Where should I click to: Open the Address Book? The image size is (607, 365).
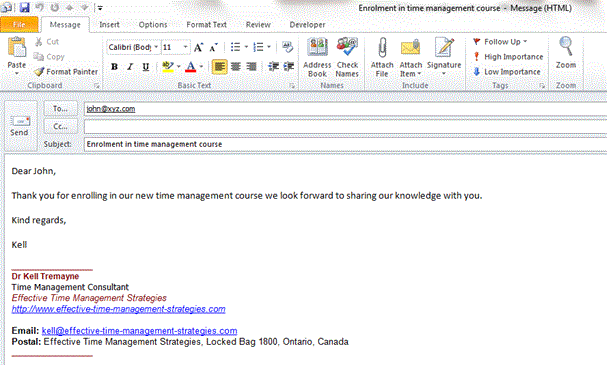pos(317,57)
